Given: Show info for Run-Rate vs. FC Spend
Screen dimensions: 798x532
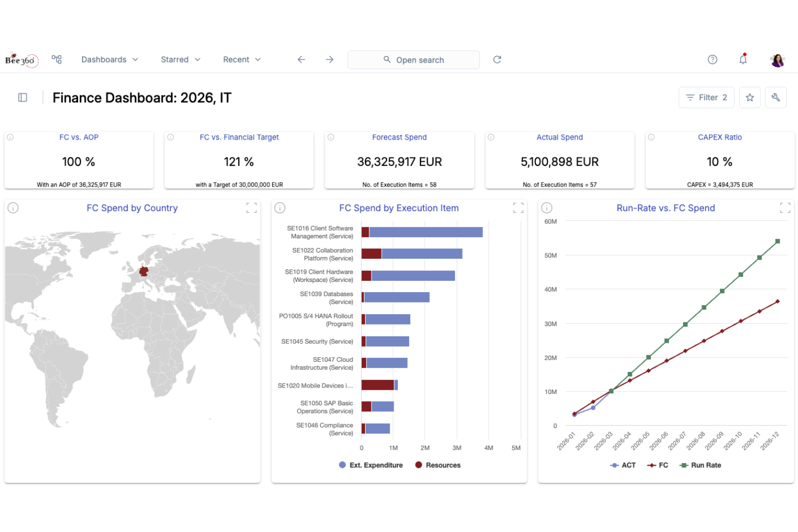Looking at the screenshot, I should [x=546, y=208].
